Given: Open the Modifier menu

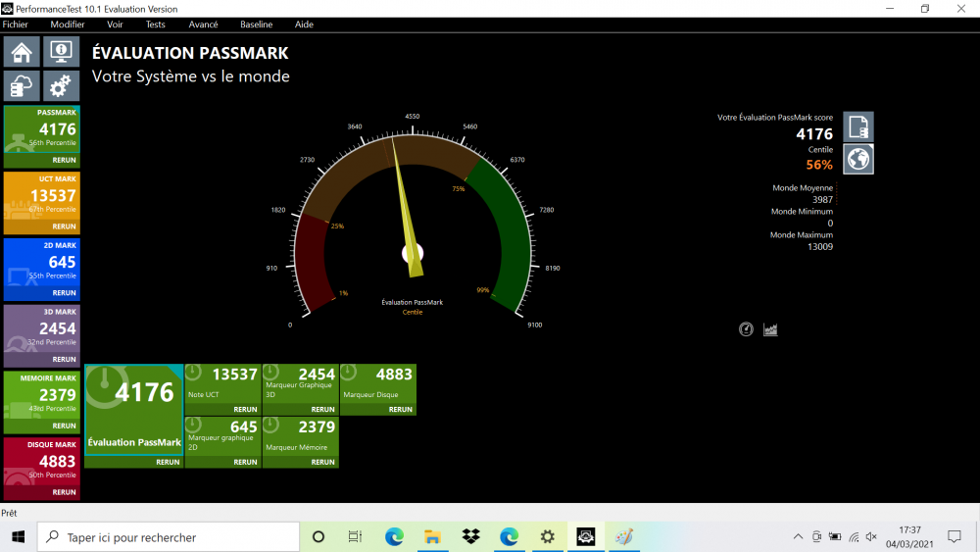Looking at the screenshot, I should click(68, 25).
